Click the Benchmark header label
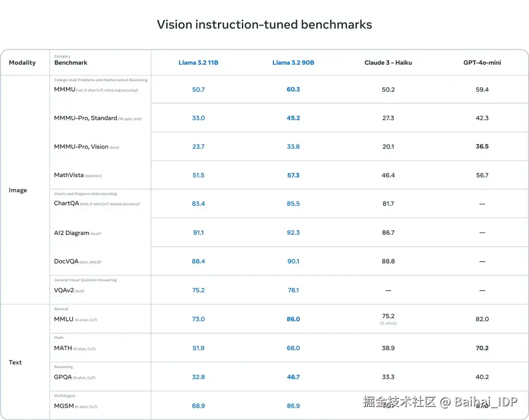This screenshot has height=420, width=529. click(71, 63)
